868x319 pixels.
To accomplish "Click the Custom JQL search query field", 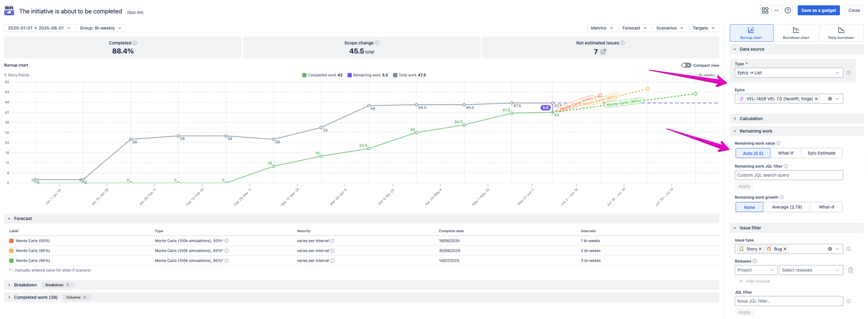I will [x=788, y=175].
